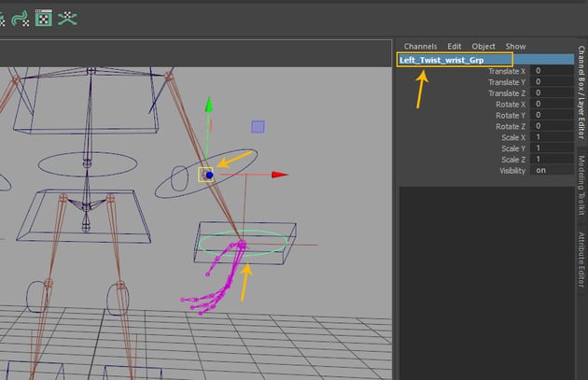Open the Show menu in Channel Box
The image size is (588, 380).
[x=515, y=46]
